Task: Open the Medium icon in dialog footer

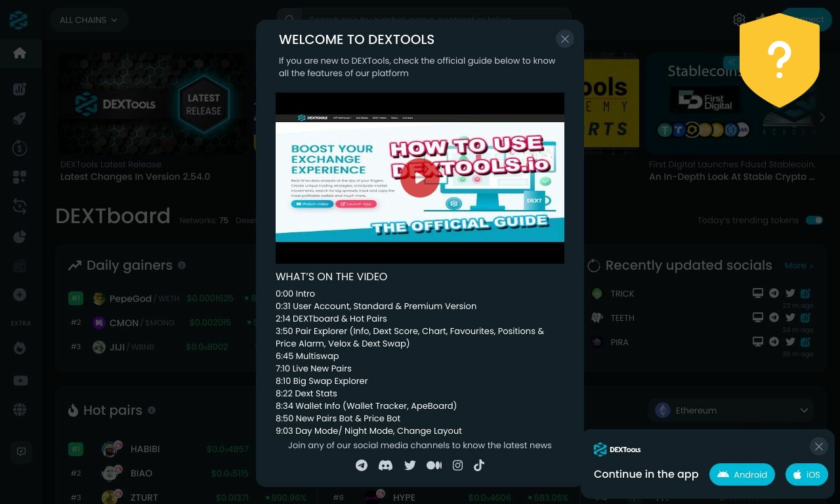Action: (434, 465)
